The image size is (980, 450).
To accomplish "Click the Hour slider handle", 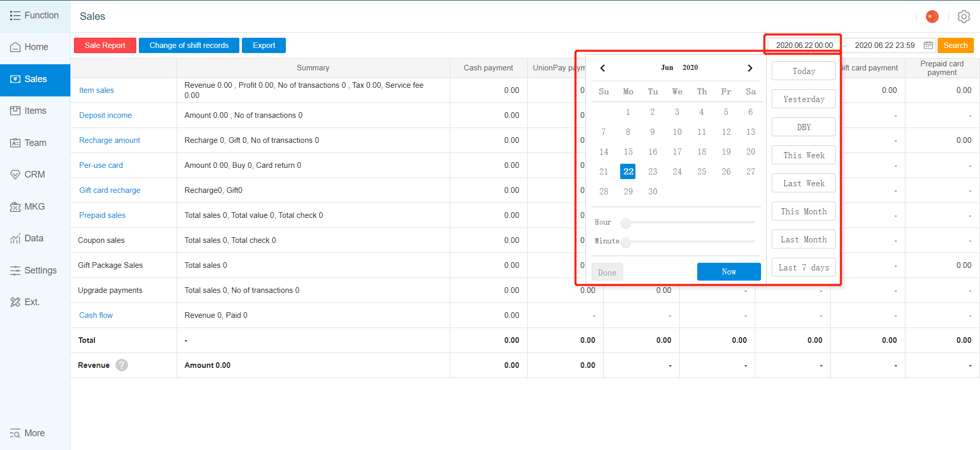I will (626, 223).
